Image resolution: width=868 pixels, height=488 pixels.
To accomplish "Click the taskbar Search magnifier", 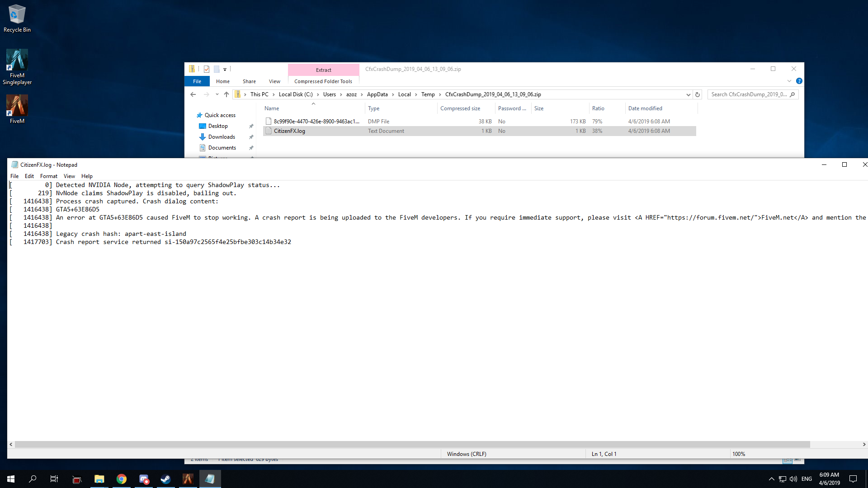I will pyautogui.click(x=33, y=479).
